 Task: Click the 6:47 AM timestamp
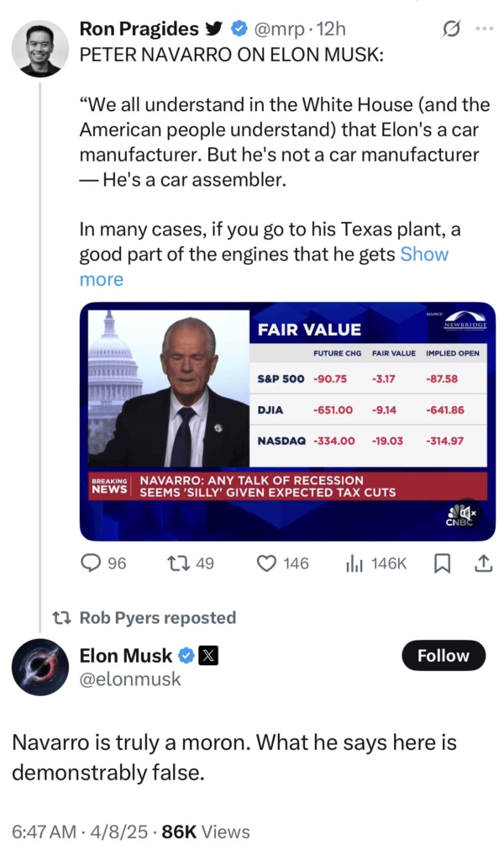click(39, 832)
